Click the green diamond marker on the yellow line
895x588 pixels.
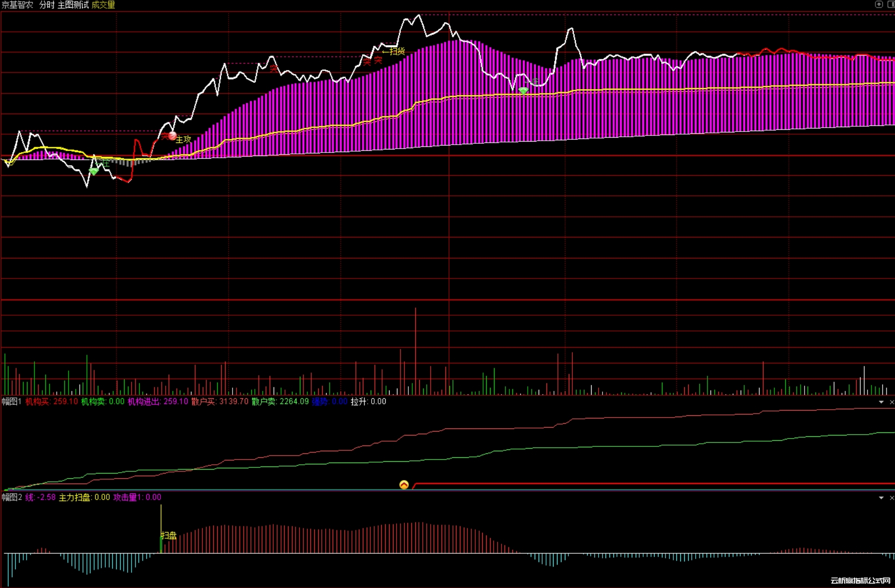[x=523, y=90]
